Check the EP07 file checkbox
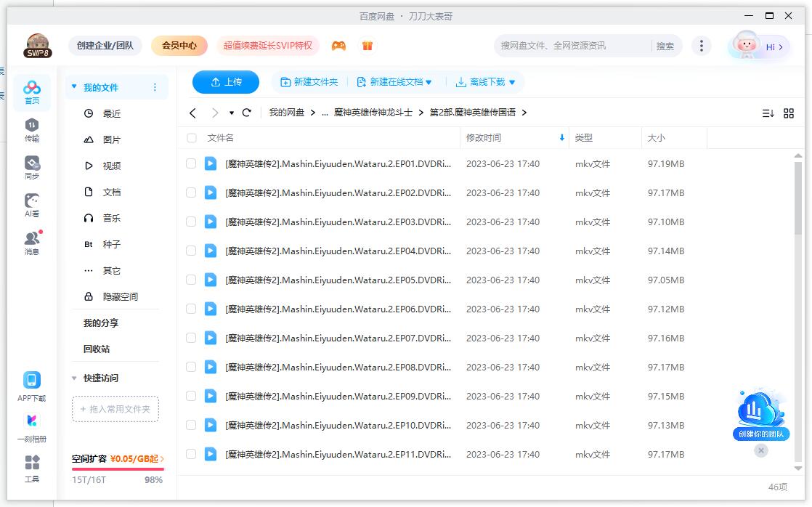Screen dimensions: 812x507 click(191, 338)
